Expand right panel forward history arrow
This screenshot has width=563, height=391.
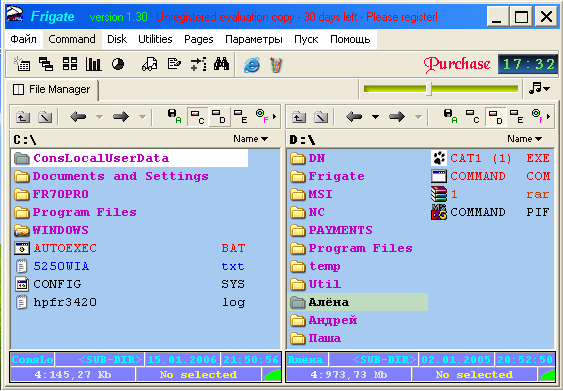click(418, 117)
